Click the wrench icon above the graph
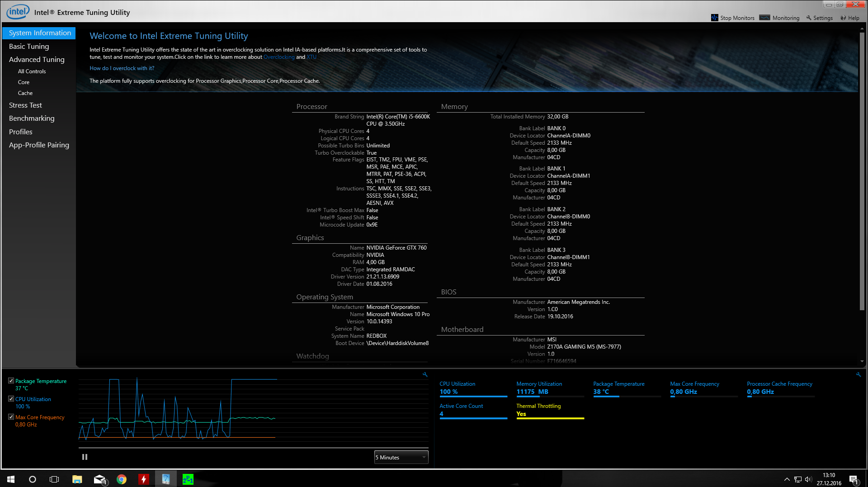Screen dimensions: 868x487 tap(425, 374)
